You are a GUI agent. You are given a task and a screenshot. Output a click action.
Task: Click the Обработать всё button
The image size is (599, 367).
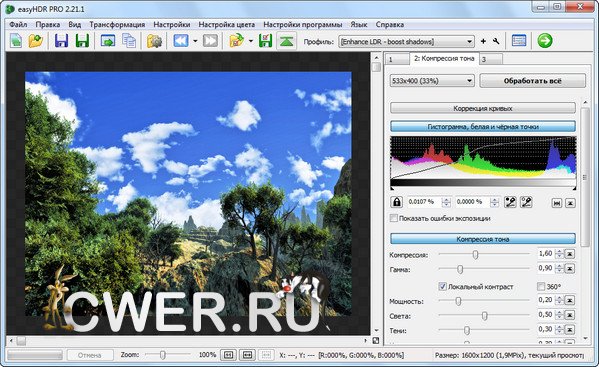pyautogui.click(x=533, y=81)
